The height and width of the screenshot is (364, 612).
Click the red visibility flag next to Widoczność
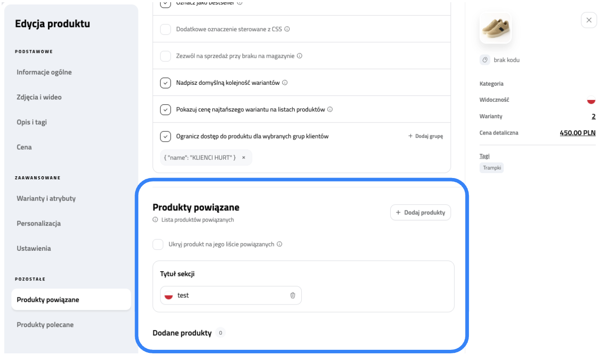point(591,100)
